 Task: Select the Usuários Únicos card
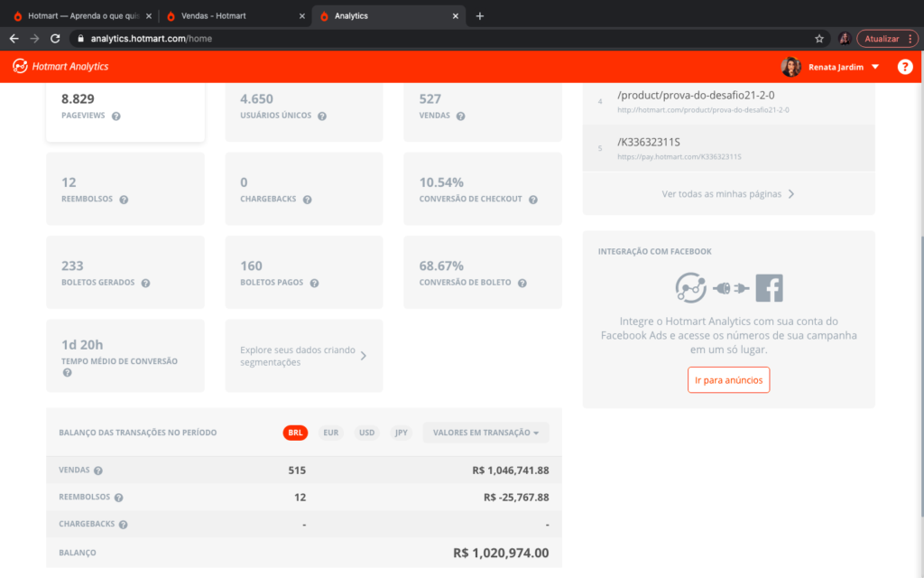click(304, 111)
